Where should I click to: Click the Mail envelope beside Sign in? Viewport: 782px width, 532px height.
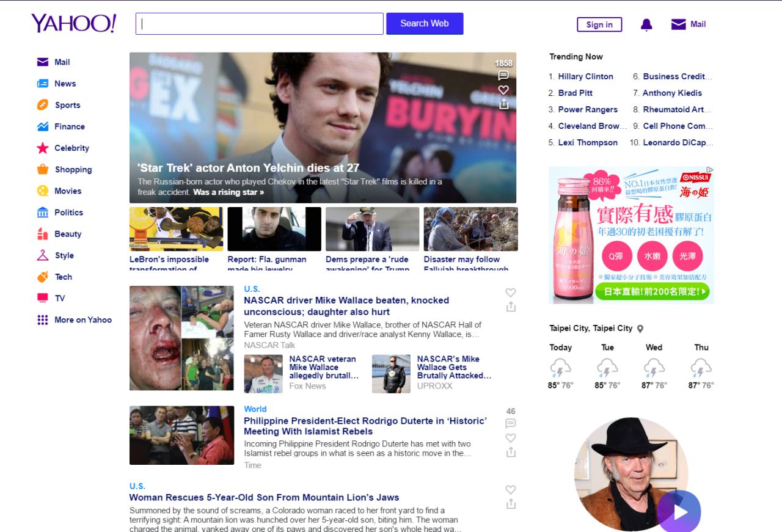(678, 24)
